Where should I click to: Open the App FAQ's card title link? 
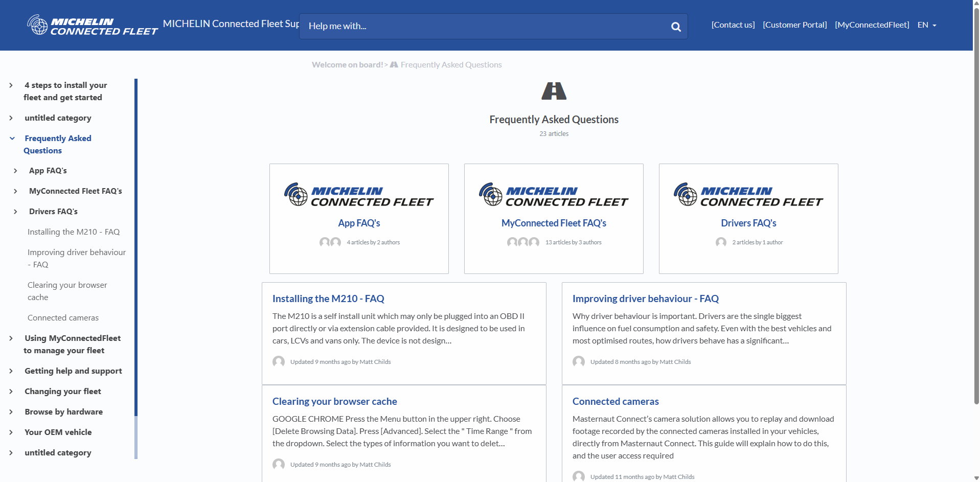[x=359, y=223]
